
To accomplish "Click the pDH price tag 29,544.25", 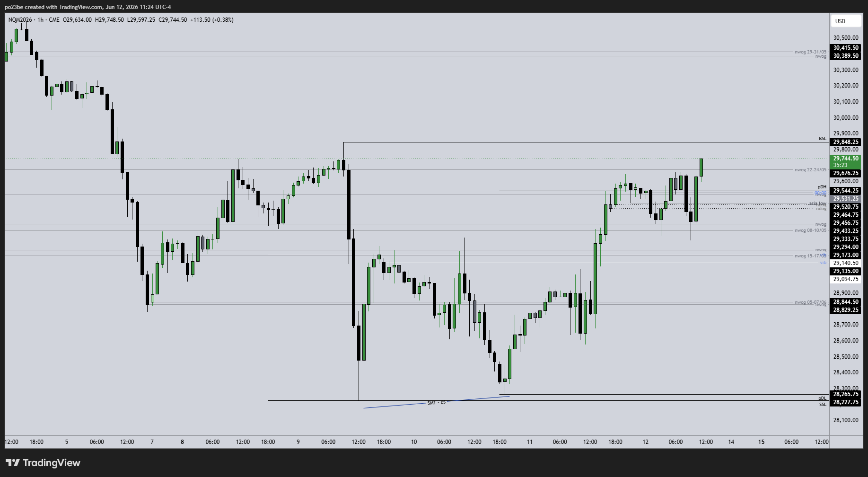I will coord(846,191).
